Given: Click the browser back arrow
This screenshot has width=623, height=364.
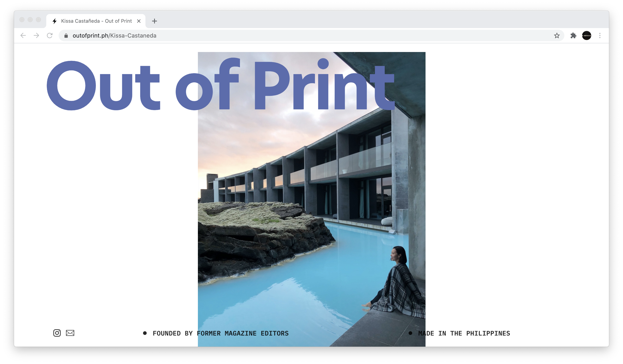Looking at the screenshot, I should tap(23, 35).
